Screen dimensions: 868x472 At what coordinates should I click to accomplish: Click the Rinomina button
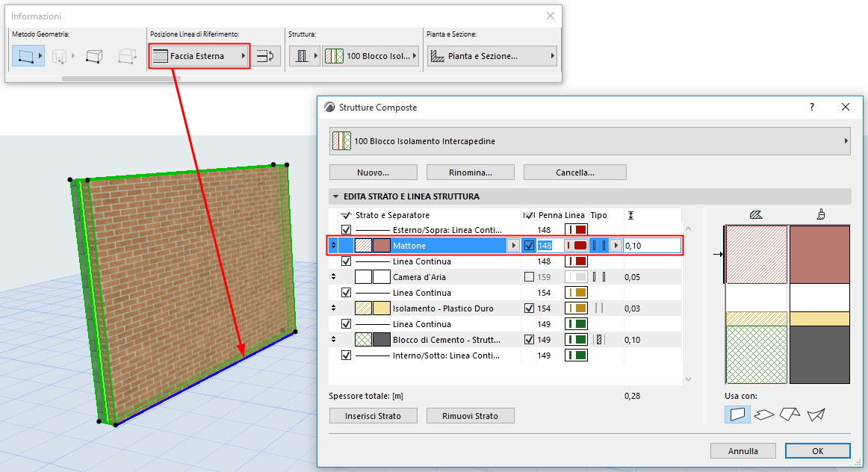[x=471, y=173]
